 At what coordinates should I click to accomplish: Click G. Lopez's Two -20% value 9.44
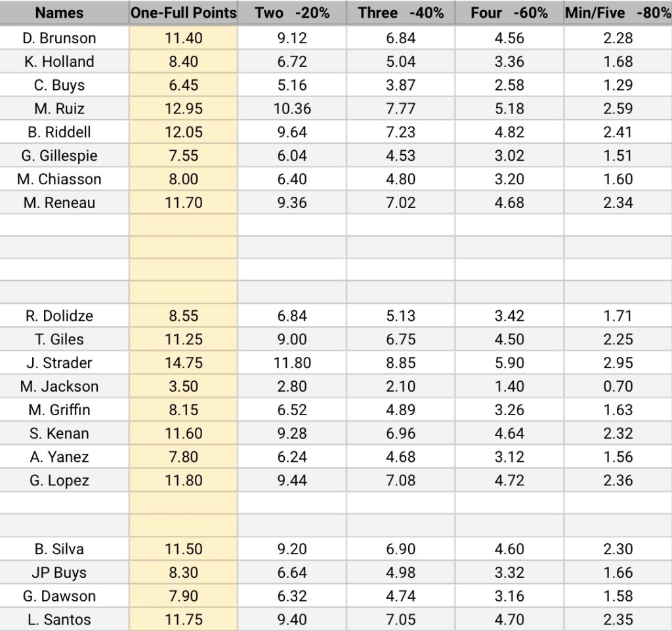(293, 481)
